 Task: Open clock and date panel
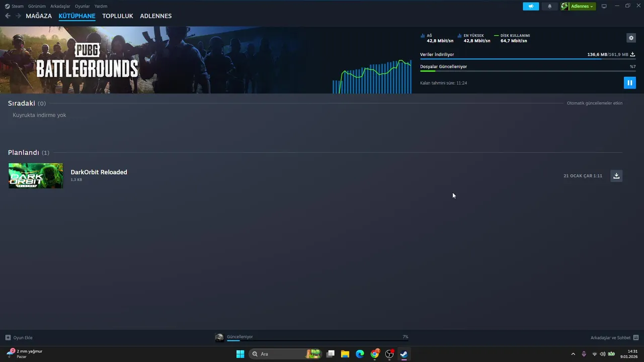click(x=629, y=354)
